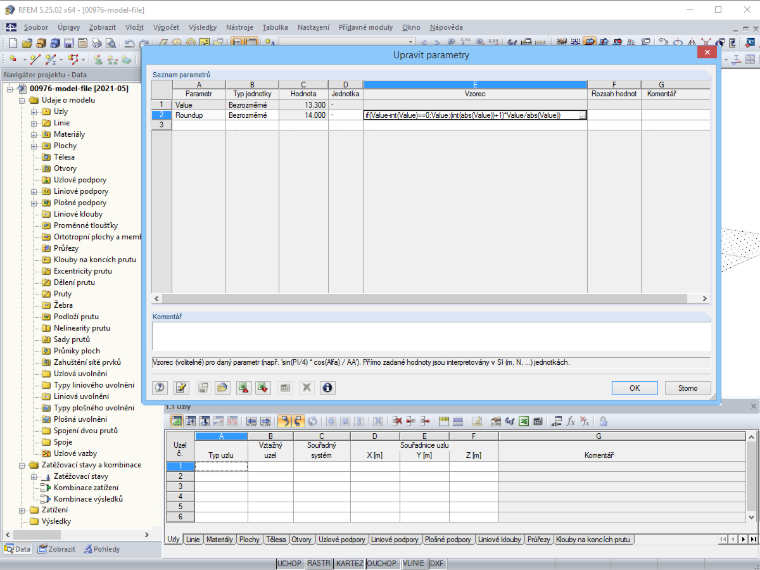Open the Soubor menu
Viewport: 760px width, 570px height.
click(36, 28)
